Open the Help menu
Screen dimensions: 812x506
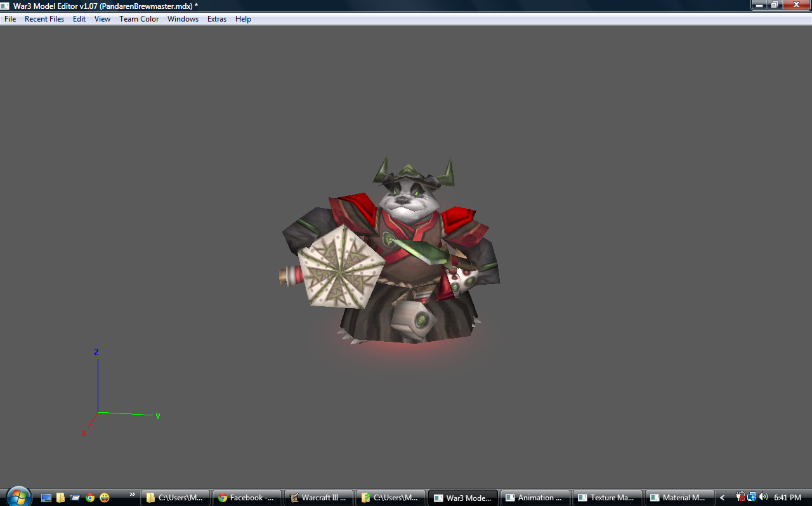coord(243,19)
